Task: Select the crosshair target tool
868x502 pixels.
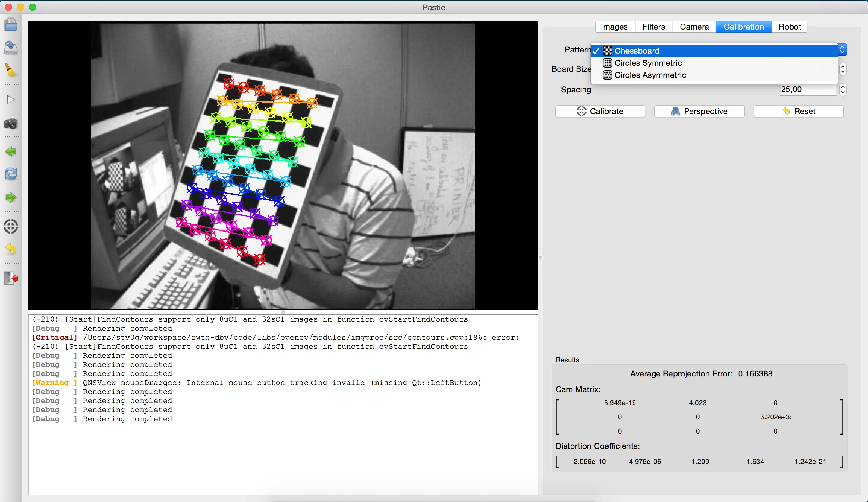Action: 11,226
